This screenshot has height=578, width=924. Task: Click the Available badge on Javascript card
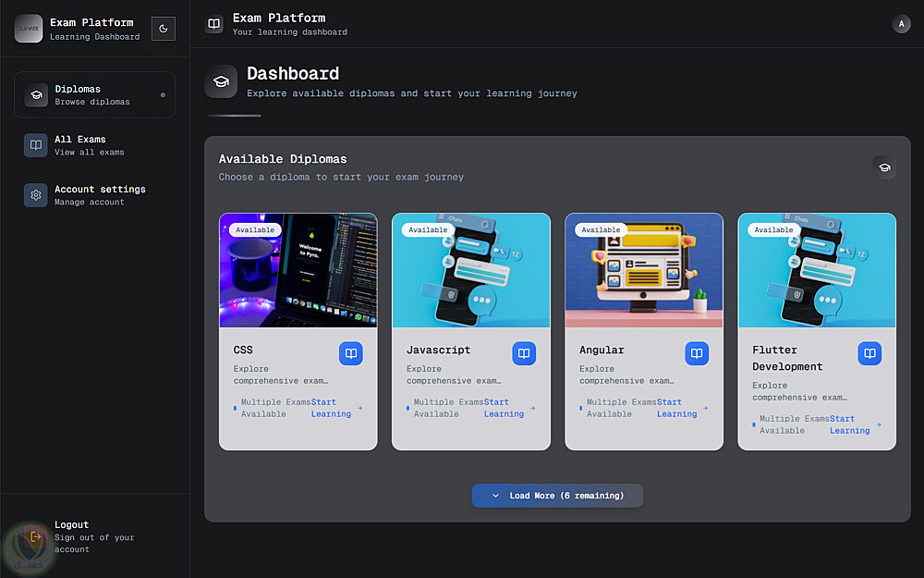click(x=428, y=230)
